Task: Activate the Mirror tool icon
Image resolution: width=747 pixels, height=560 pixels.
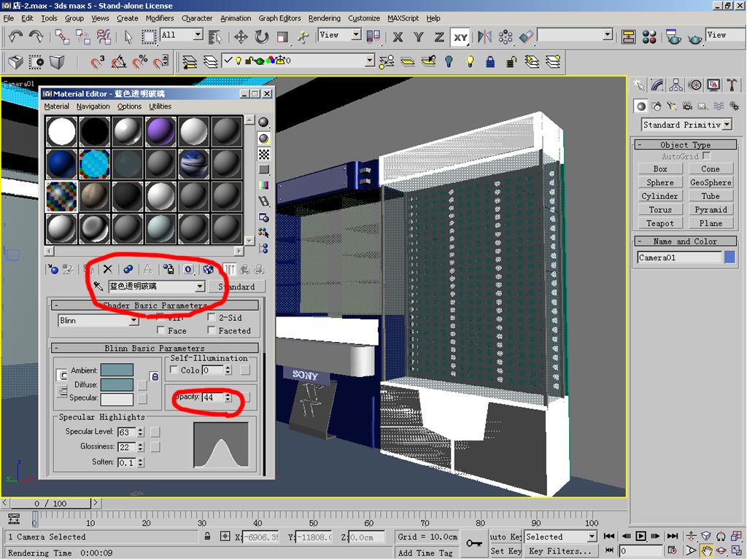Action: click(484, 36)
